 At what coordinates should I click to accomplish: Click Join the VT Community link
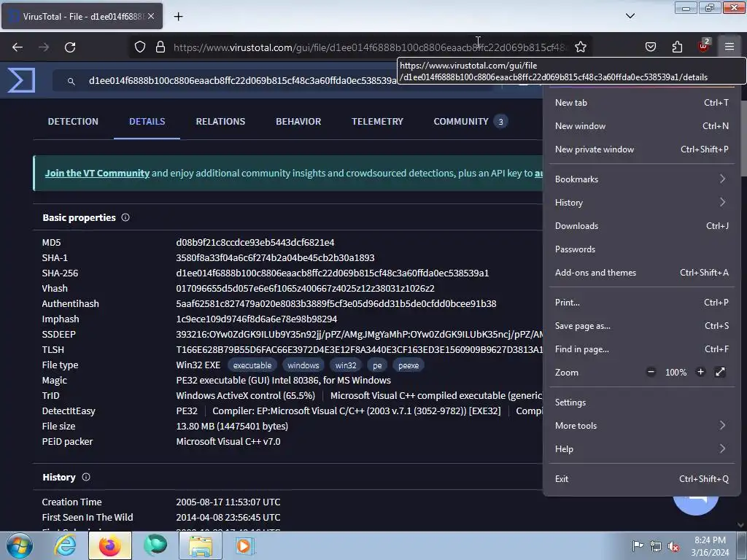[x=97, y=173]
